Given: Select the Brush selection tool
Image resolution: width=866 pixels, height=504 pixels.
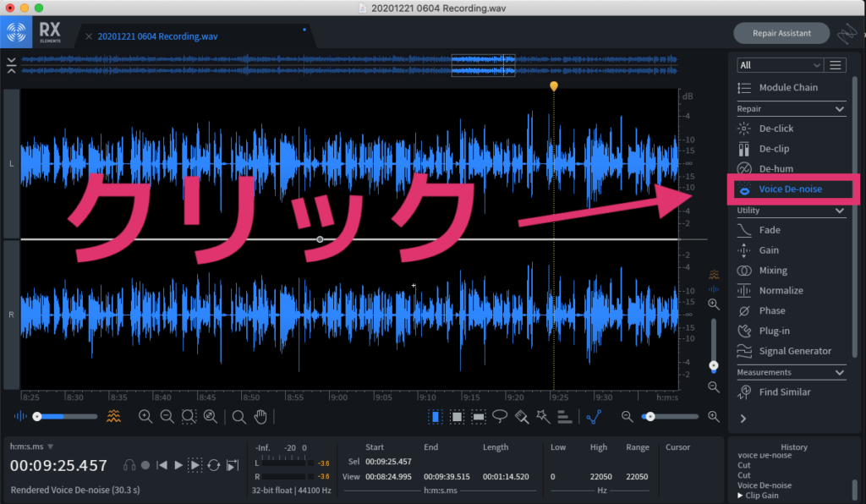Looking at the screenshot, I should [x=521, y=417].
